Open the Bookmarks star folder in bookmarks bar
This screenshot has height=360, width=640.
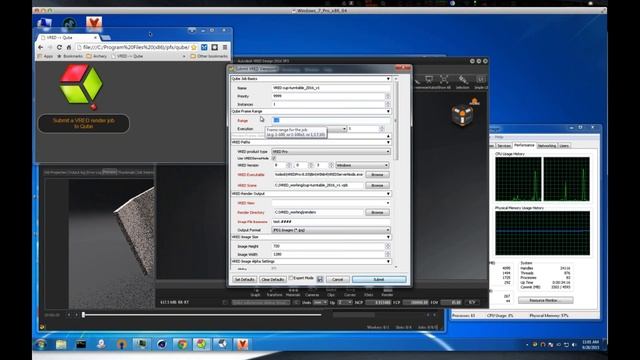(x=70, y=56)
